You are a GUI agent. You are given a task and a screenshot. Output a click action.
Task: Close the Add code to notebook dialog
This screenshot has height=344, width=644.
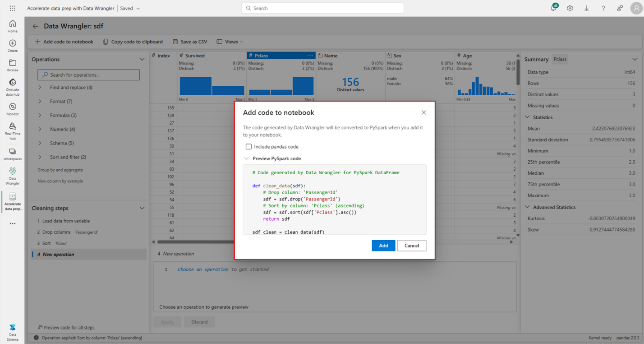click(423, 112)
